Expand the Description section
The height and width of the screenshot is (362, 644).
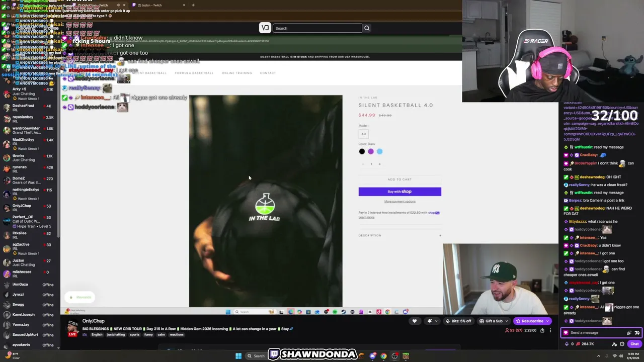[399, 235]
